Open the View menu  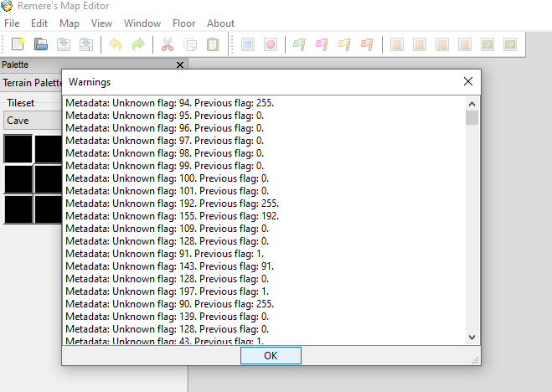(101, 23)
